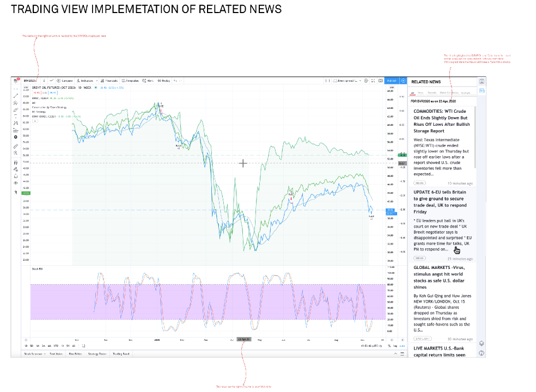Toggle stay-in-drawing-mode pencil lock icon
Image resolution: width=536 pixels, height=392 pixels.
(x=16, y=169)
